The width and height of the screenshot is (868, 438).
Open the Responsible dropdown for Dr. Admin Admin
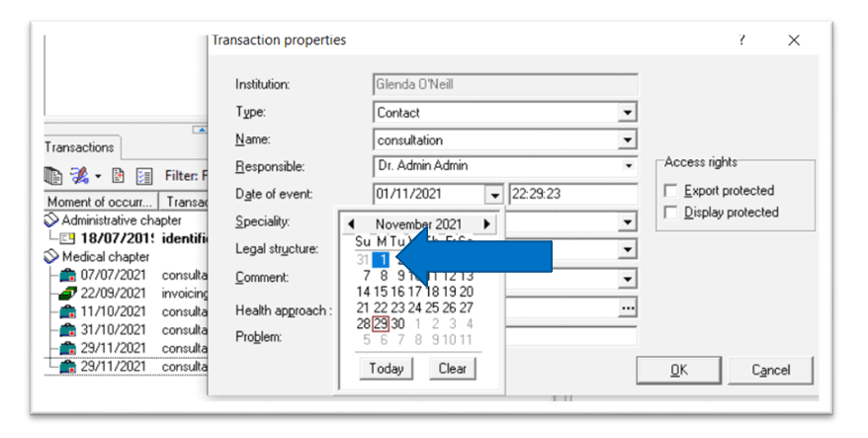pyautogui.click(x=628, y=167)
